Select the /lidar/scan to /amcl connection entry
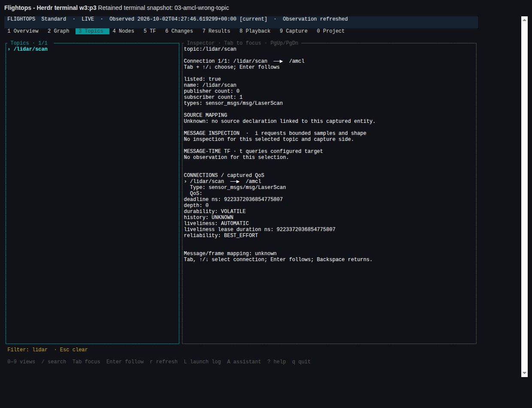Screen dimensions: 532x408 pos(222,181)
